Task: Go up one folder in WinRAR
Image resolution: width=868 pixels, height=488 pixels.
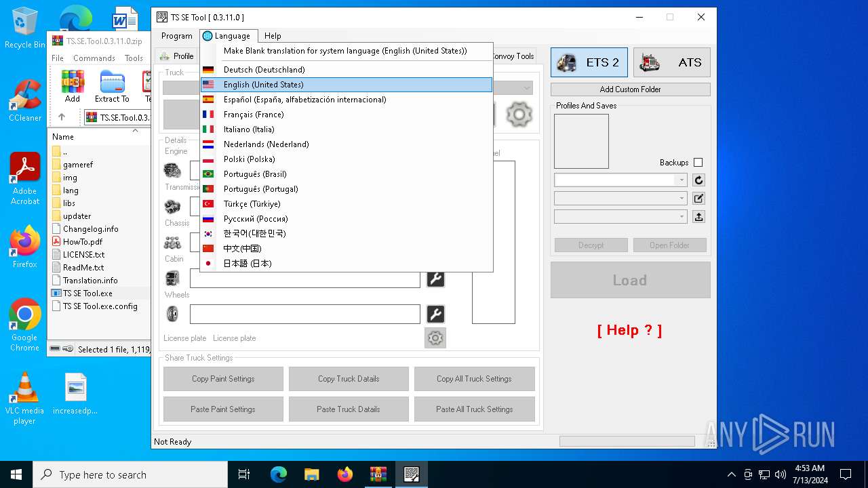Action: tap(61, 117)
